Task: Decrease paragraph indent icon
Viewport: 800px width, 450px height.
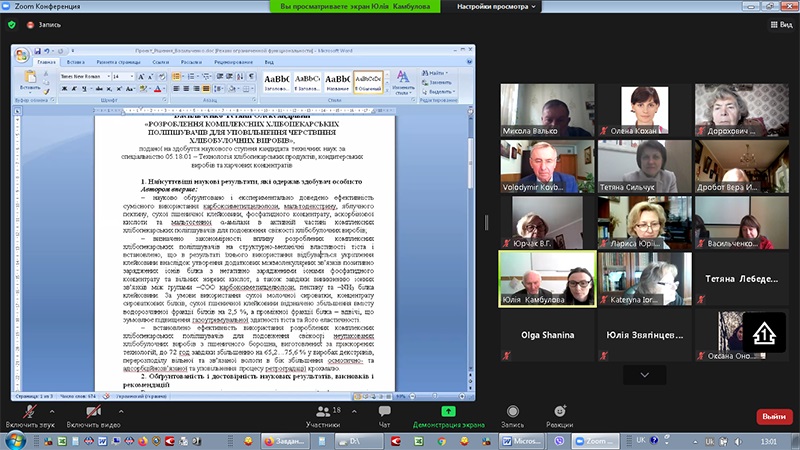Action: (x=220, y=77)
